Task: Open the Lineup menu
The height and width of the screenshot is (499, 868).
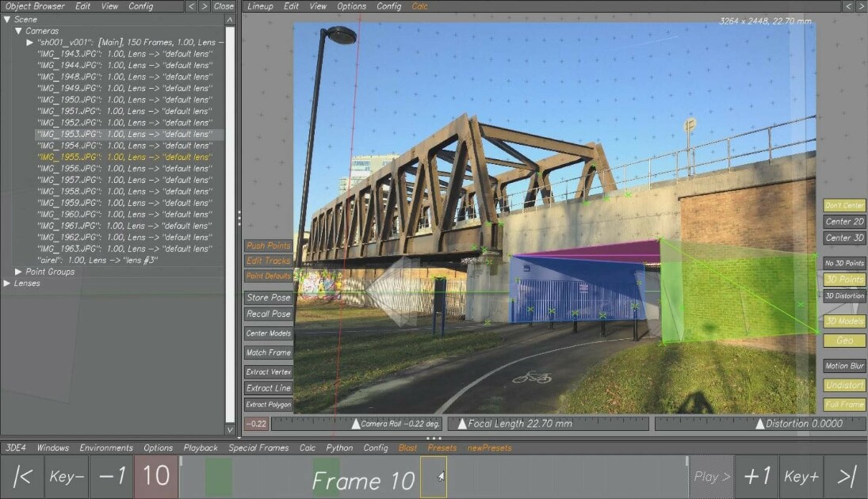Action: [x=260, y=6]
